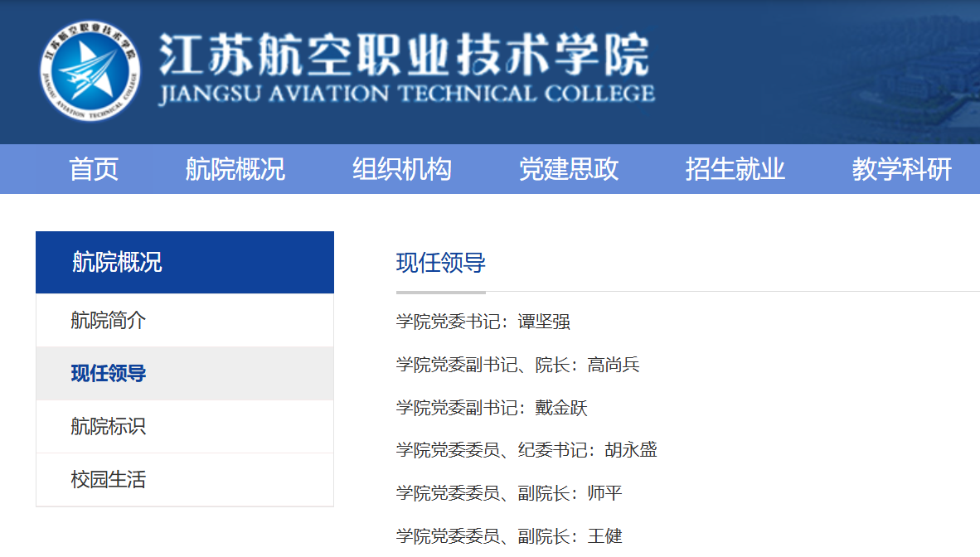
Task: Go to the 首页 home page
Action: [x=94, y=169]
